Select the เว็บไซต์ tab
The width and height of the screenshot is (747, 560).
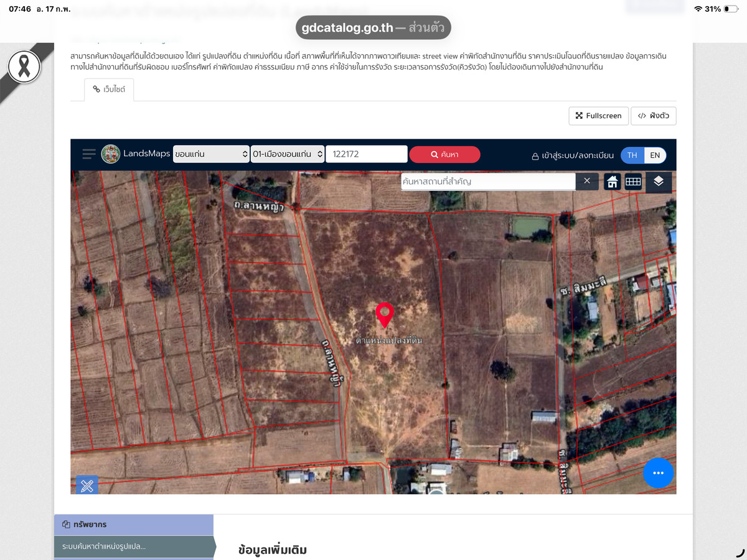pos(109,90)
